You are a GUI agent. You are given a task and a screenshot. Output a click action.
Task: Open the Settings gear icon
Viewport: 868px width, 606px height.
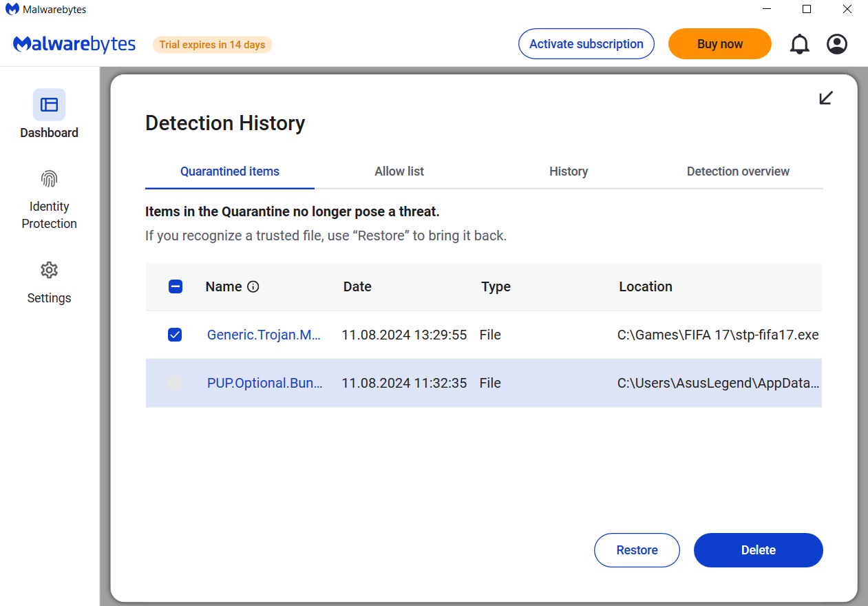click(49, 270)
